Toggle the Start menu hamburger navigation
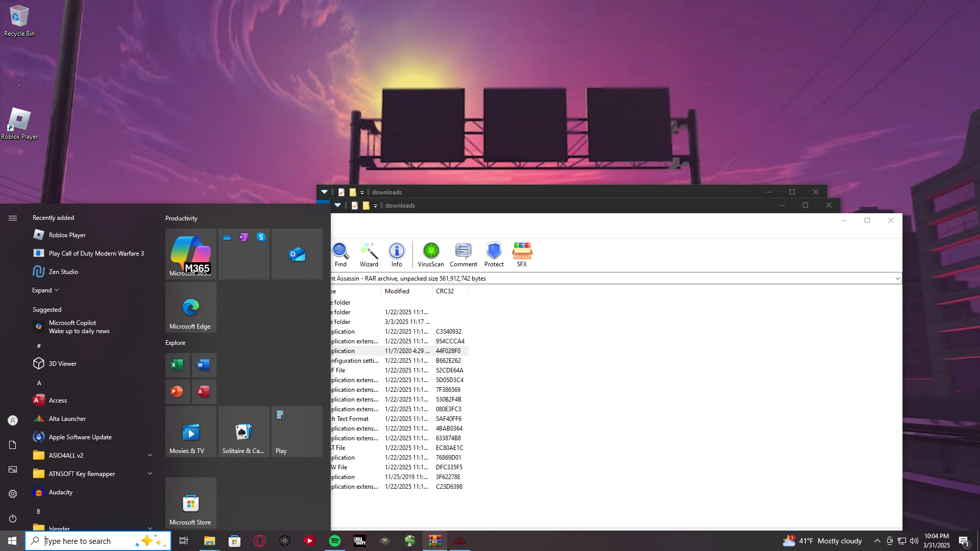This screenshot has height=551, width=980. (13, 218)
